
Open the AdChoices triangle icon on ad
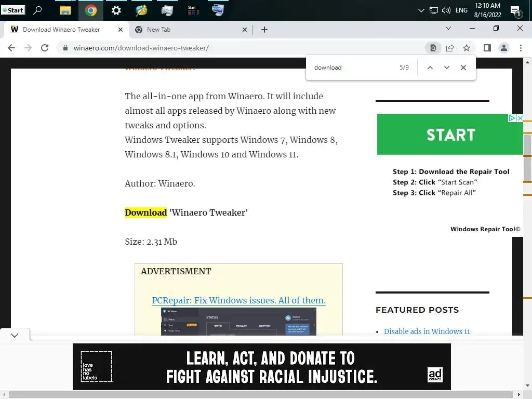(512, 118)
